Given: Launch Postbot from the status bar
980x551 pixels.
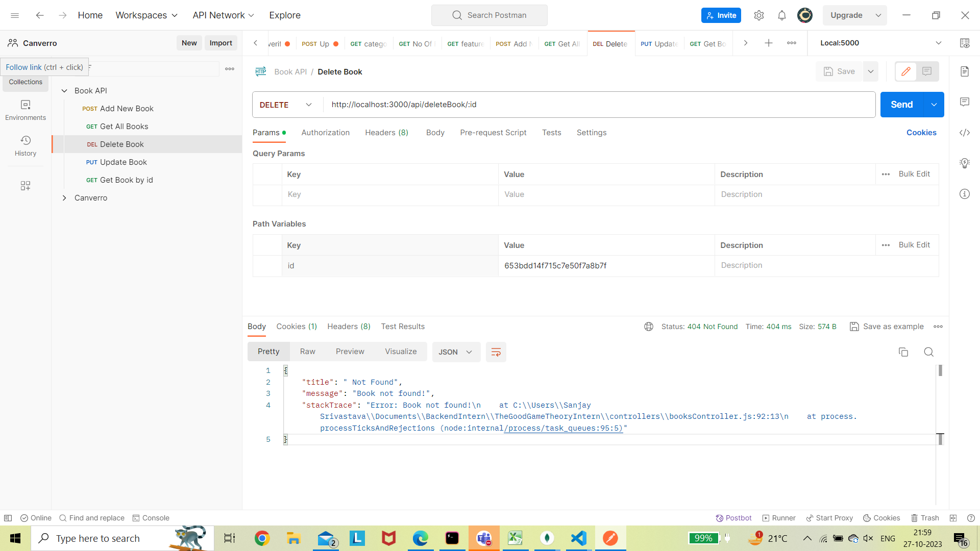Looking at the screenshot, I should pos(733,518).
